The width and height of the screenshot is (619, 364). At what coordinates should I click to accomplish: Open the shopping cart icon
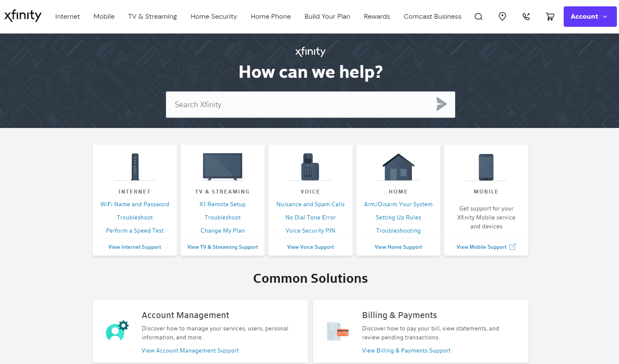point(550,17)
